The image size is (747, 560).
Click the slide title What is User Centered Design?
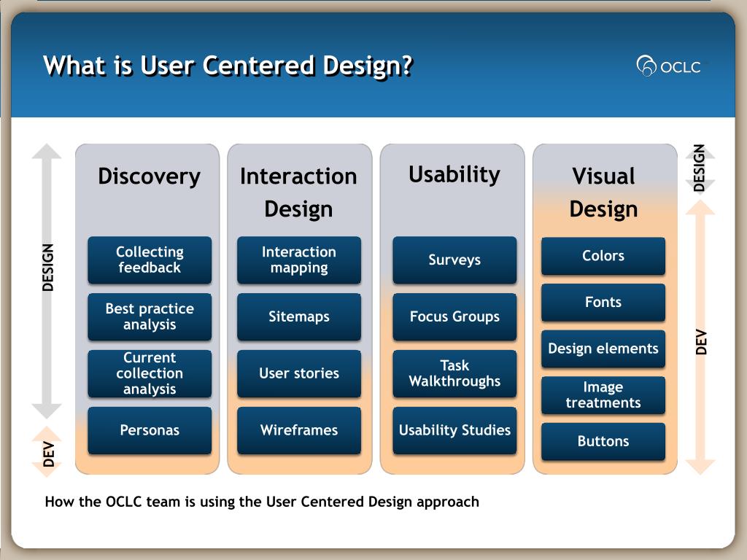click(x=228, y=65)
